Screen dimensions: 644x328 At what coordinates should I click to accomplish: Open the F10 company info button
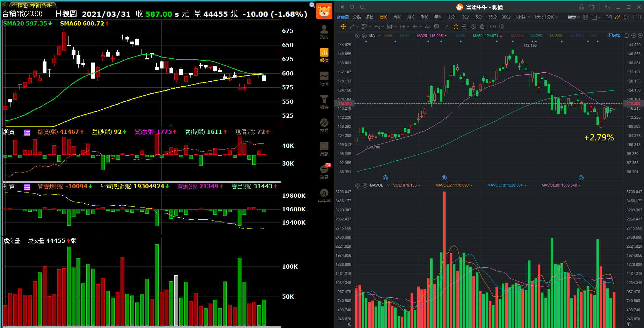click(x=637, y=17)
